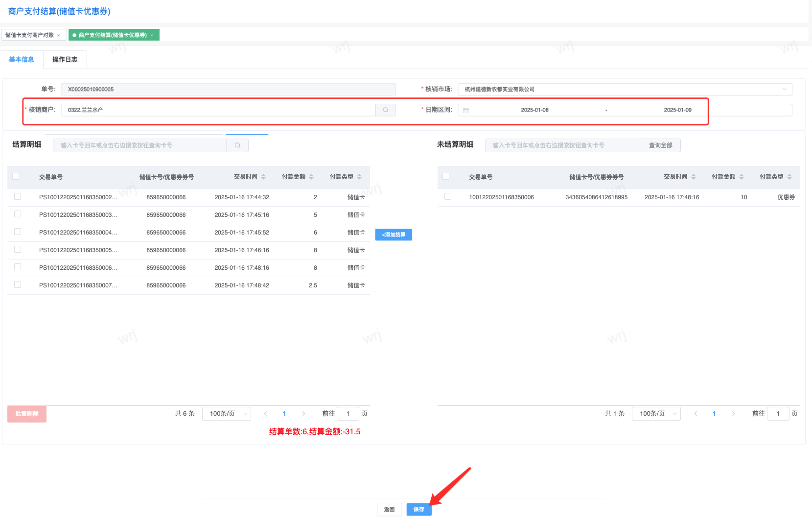Expand 100条/页 selector in settled pagination

coord(227,414)
